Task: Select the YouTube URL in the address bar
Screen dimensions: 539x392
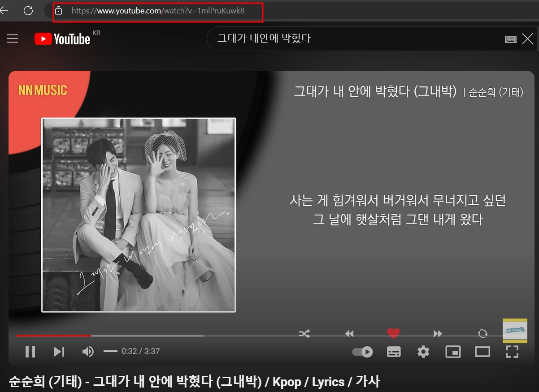Action: coord(158,10)
